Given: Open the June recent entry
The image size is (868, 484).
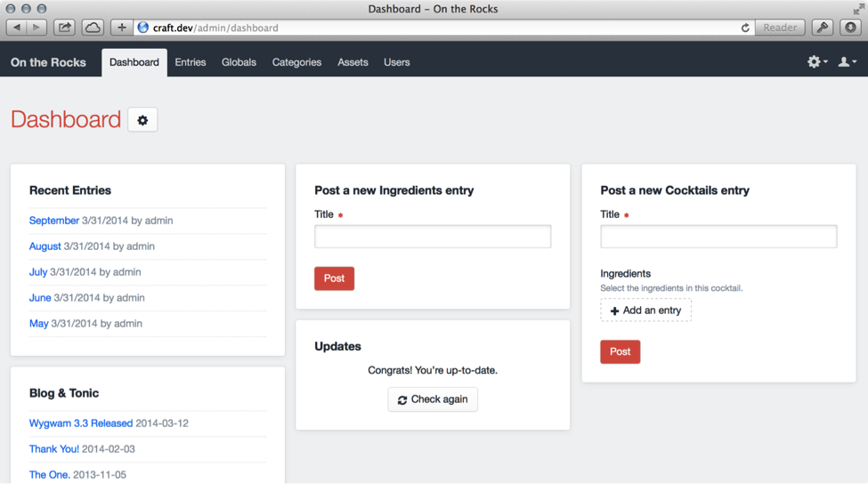Looking at the screenshot, I should tap(40, 298).
